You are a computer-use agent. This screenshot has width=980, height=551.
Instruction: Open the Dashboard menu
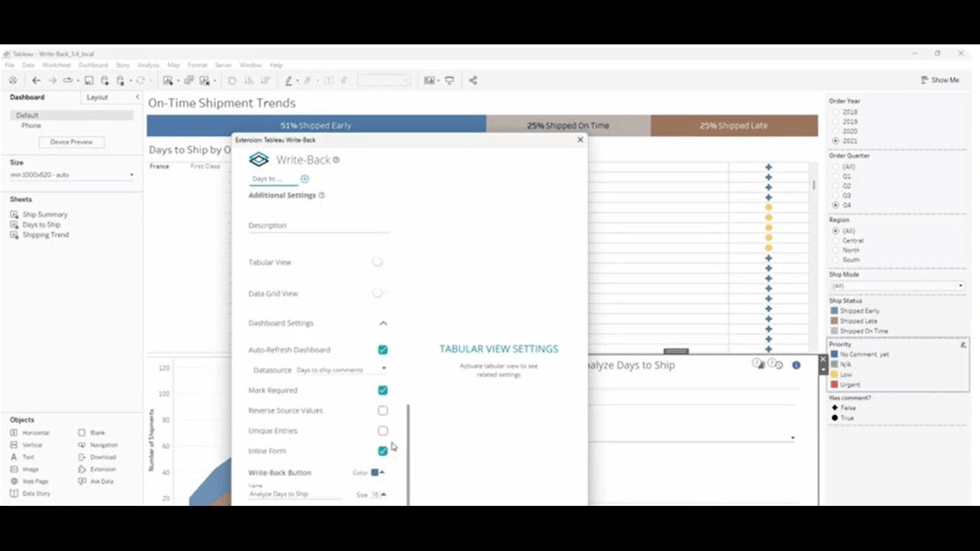[93, 65]
